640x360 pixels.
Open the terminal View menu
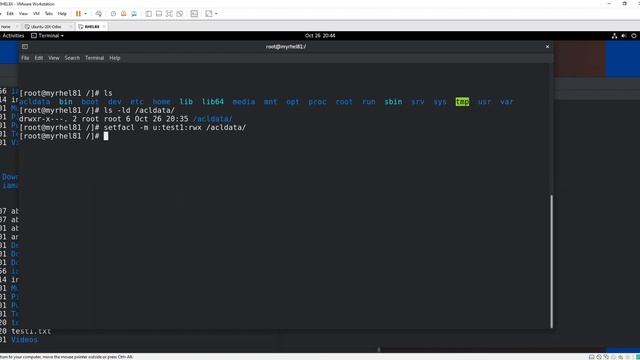click(x=54, y=58)
